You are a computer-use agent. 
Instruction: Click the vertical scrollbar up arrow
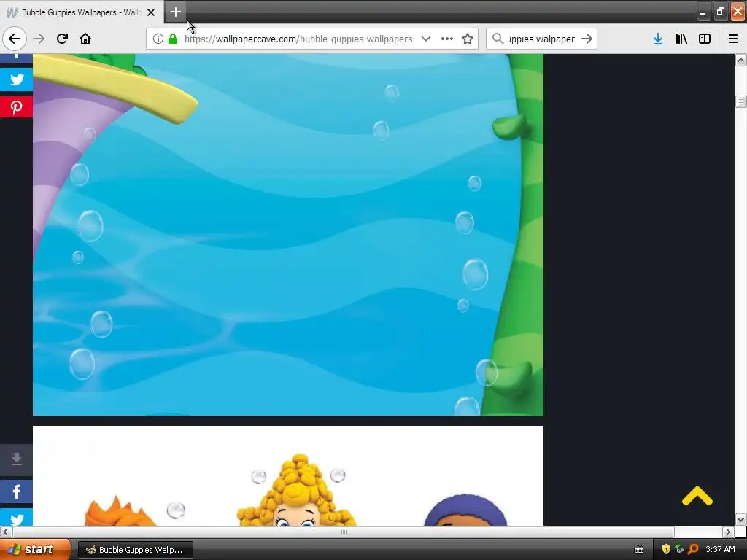tap(740, 60)
